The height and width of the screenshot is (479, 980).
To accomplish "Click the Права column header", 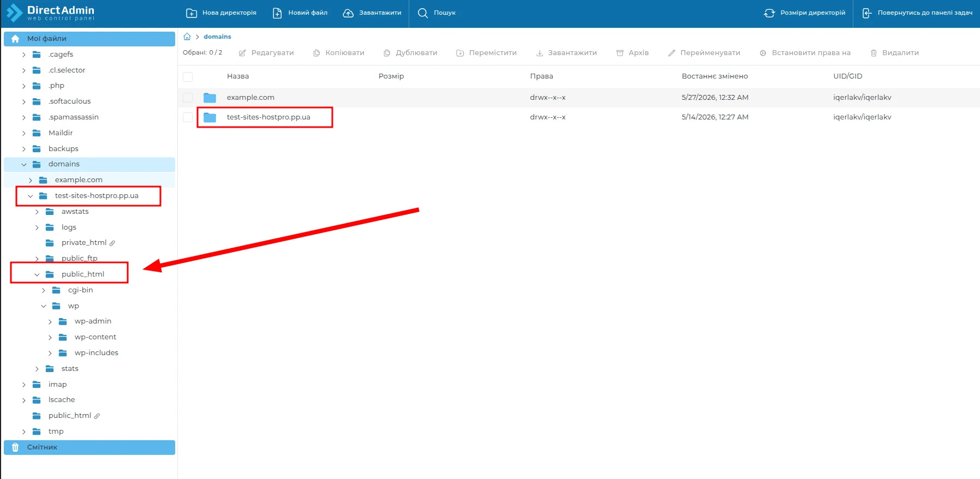I will tap(541, 76).
